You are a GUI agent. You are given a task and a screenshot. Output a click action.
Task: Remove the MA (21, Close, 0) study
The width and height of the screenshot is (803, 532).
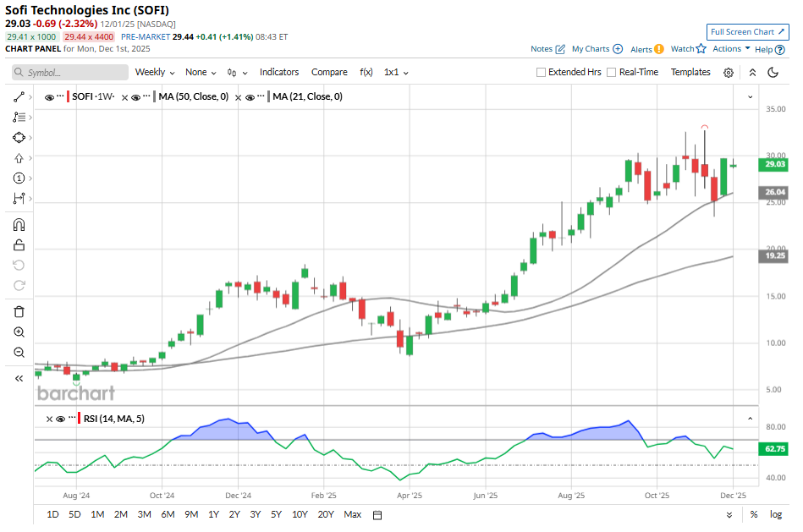click(238, 98)
